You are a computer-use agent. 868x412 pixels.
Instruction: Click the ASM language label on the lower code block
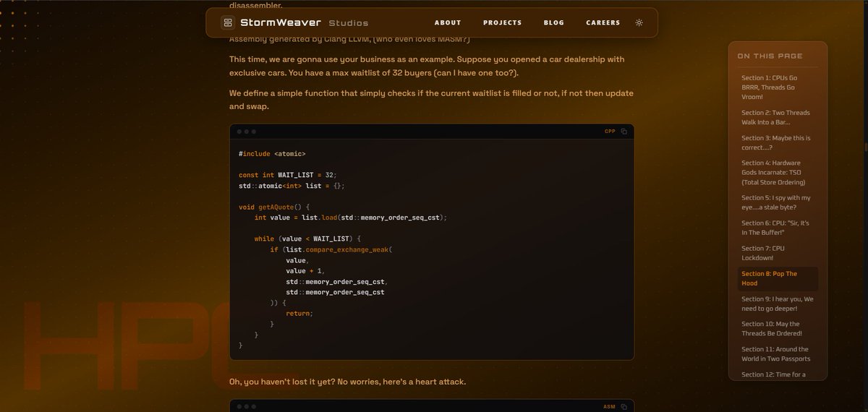[x=610, y=407]
